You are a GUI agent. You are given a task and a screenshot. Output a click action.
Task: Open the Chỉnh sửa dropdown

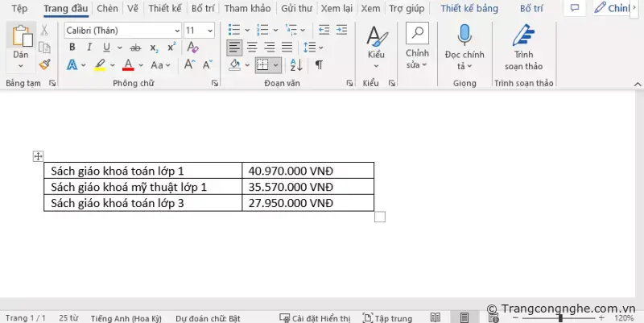click(416, 48)
